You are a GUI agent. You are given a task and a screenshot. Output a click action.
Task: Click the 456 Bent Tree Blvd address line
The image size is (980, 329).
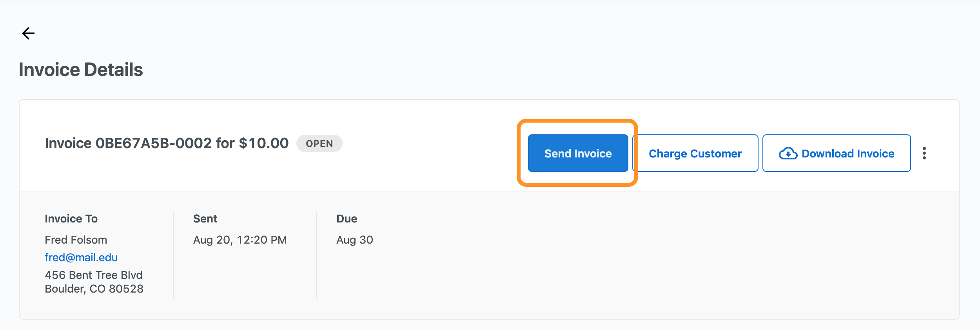[93, 275]
